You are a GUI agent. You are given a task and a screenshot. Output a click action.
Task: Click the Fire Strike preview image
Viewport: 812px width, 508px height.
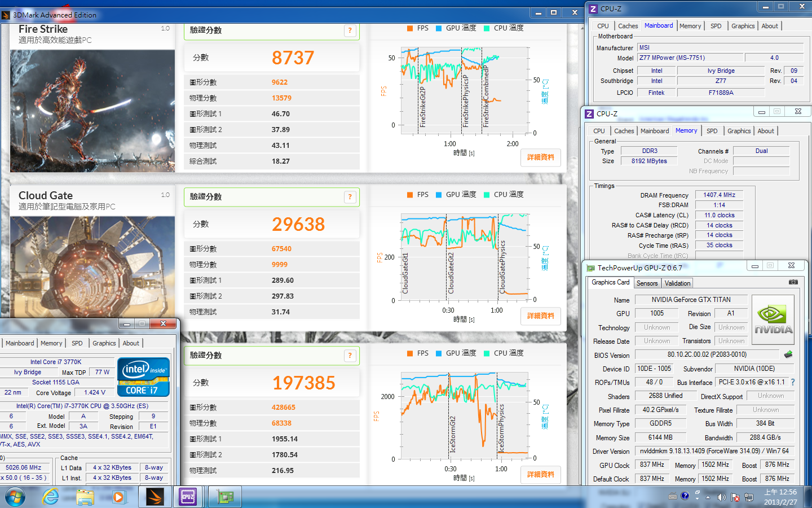click(92, 111)
